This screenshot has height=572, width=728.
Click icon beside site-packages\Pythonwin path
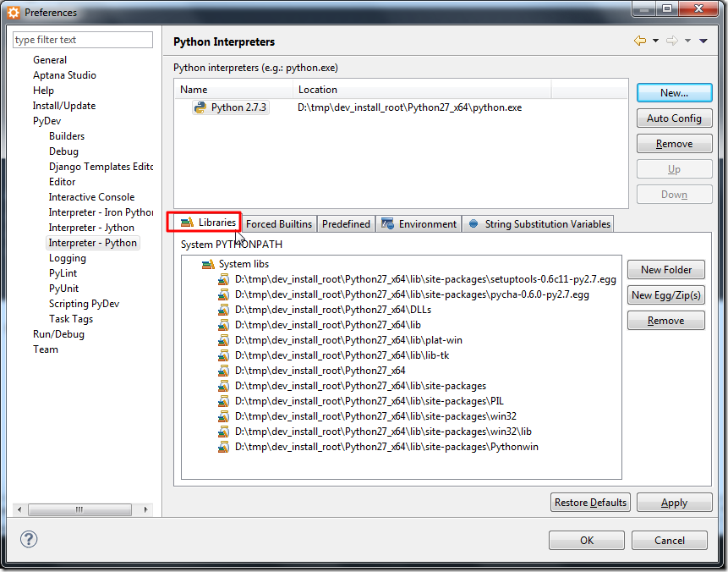[x=224, y=447]
